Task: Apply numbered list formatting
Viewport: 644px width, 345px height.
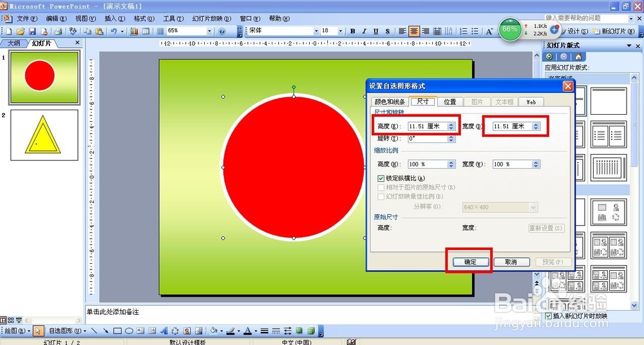Action: [x=464, y=31]
